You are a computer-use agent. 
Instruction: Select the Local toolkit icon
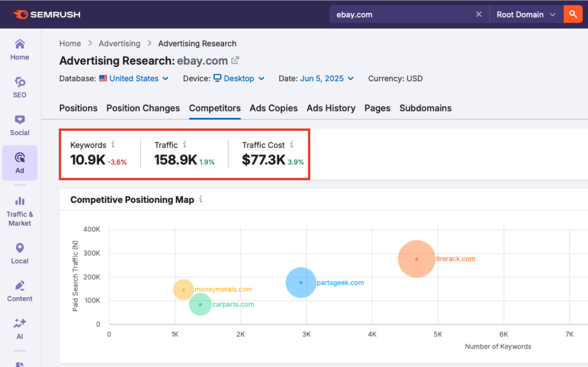point(19,253)
